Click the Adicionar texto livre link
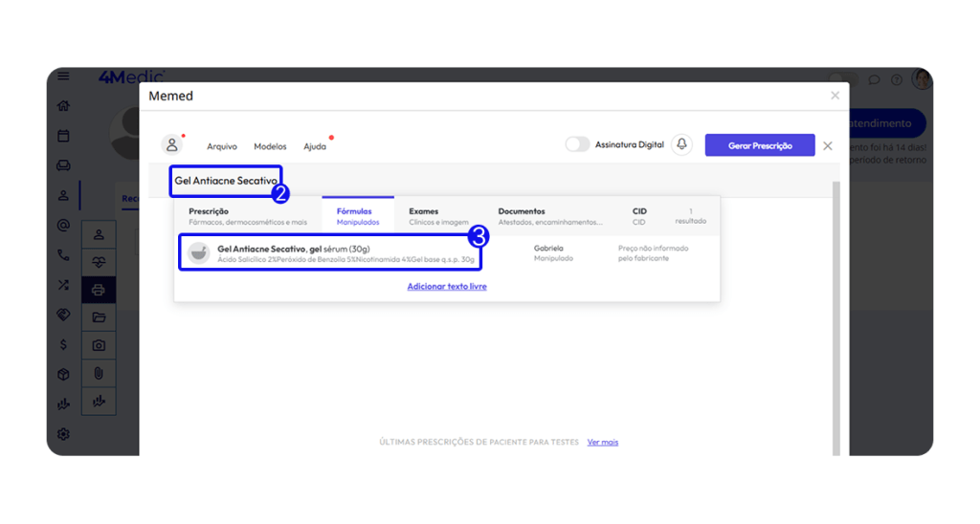 pos(447,286)
